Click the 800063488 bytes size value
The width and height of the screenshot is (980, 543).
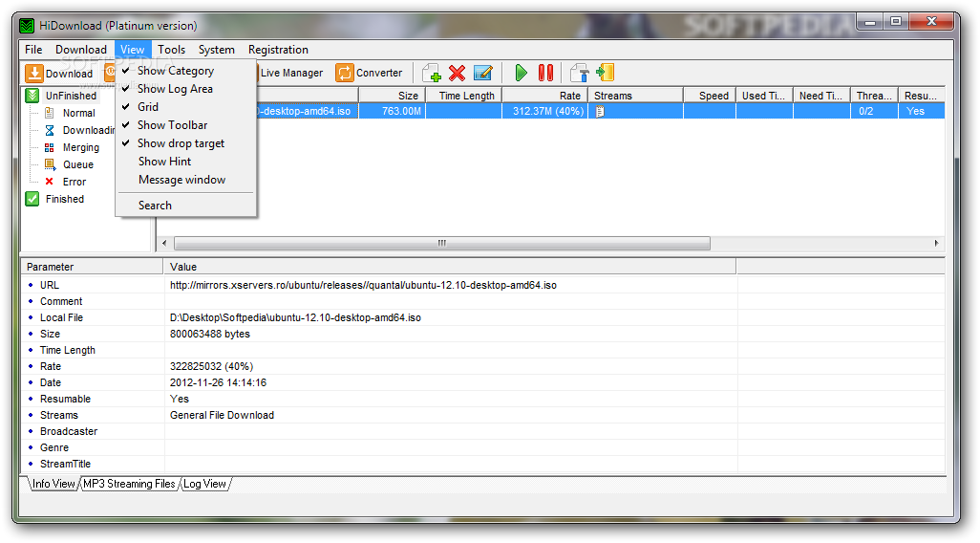210,334
